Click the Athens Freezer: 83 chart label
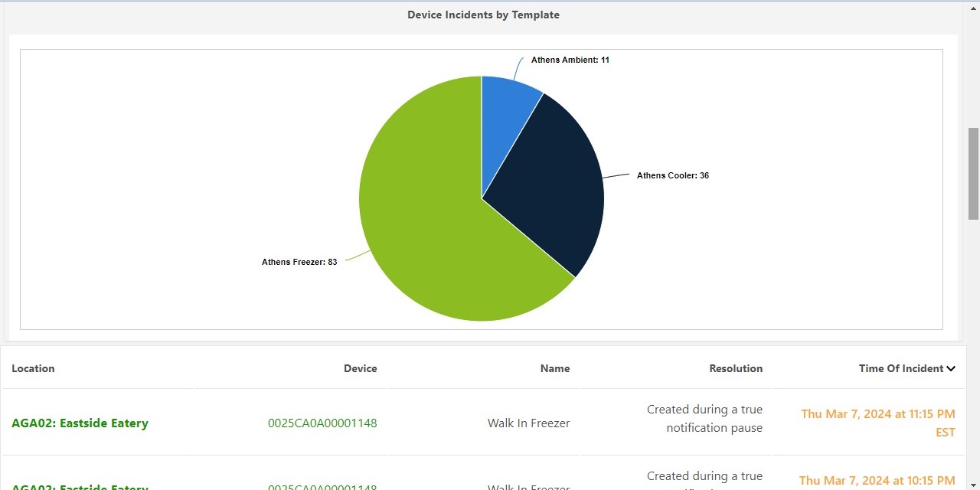Viewport: 980px width, 490px height. [299, 261]
